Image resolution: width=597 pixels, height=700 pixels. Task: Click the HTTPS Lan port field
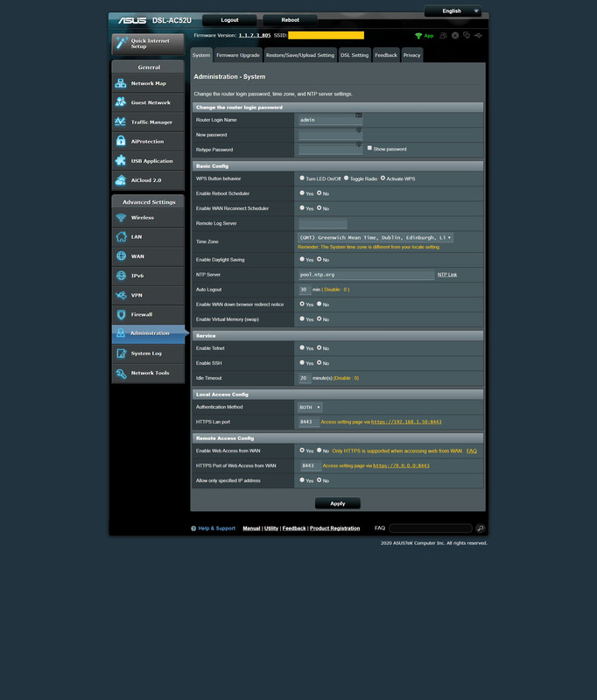308,422
